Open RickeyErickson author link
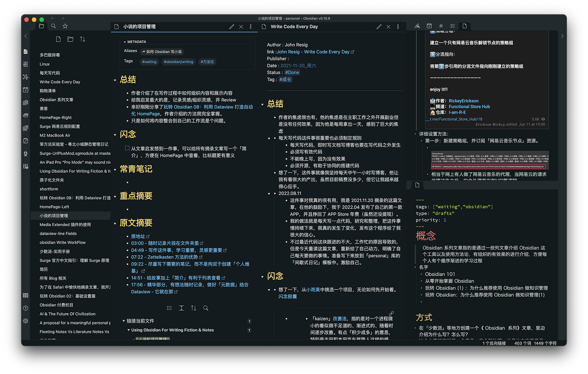Viewport: 588px width, 374px height. [463, 101]
